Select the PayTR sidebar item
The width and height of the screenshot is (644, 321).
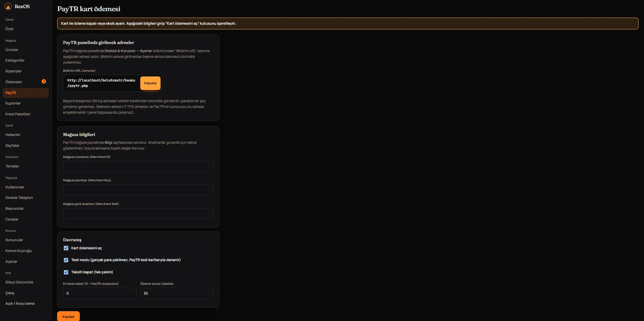[26, 93]
